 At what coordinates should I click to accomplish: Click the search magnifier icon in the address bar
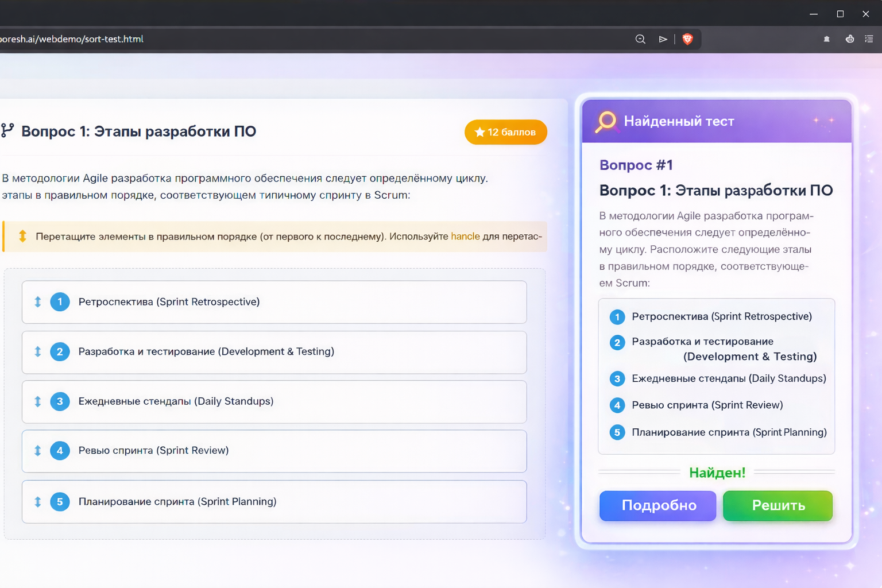click(640, 39)
